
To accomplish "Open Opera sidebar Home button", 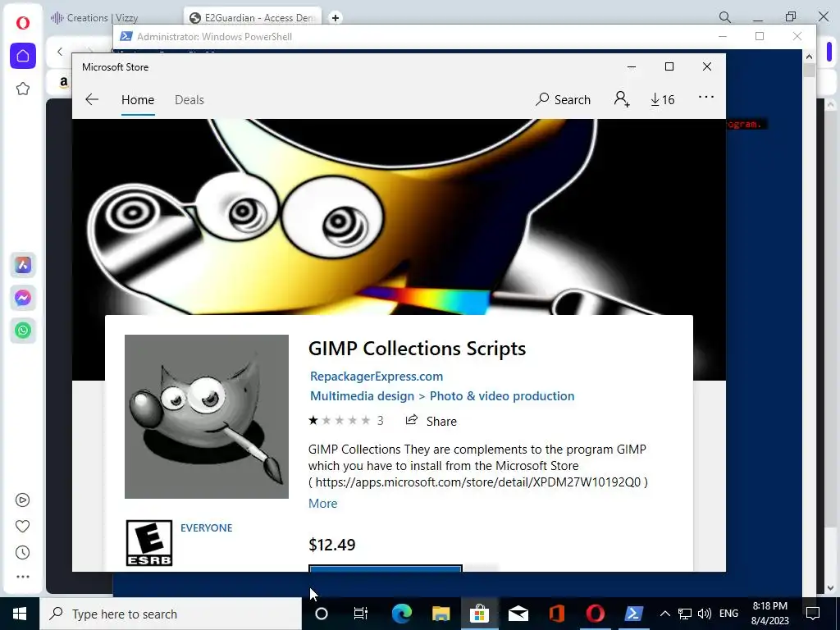I will (x=22, y=56).
